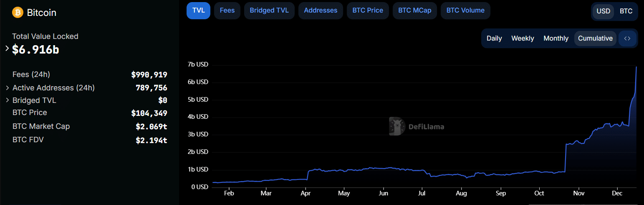
Task: Expand the Bridged TVL row
Action: [8, 100]
